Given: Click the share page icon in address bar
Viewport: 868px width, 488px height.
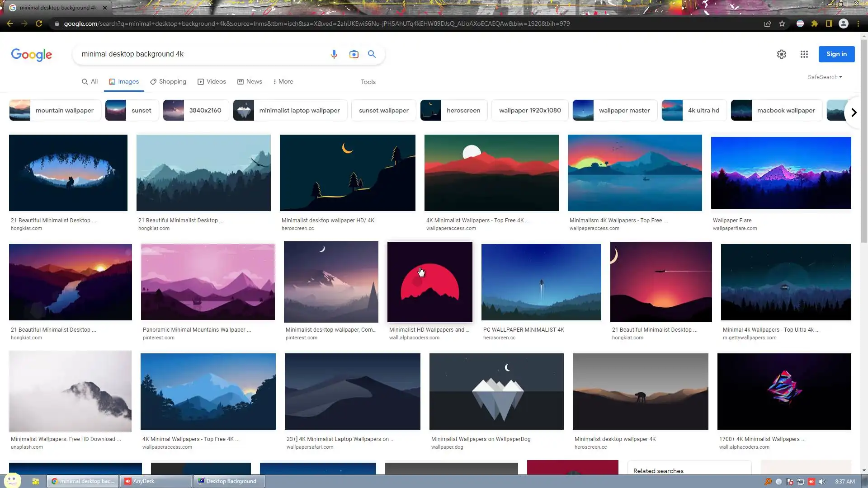Looking at the screenshot, I should pyautogui.click(x=767, y=23).
